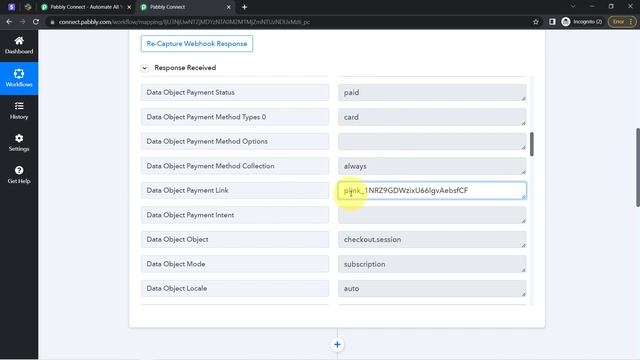Click the tab search chevron
The height and width of the screenshot is (360, 640).
573,7
